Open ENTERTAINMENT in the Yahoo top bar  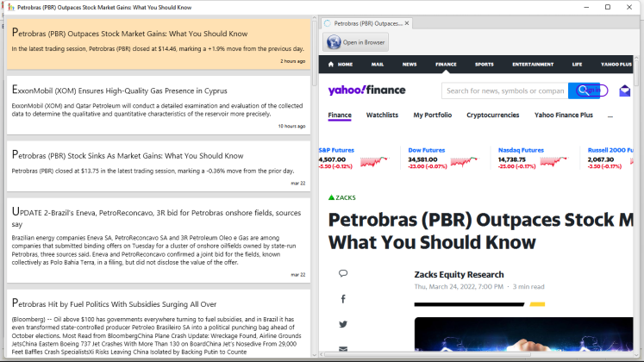tap(533, 64)
